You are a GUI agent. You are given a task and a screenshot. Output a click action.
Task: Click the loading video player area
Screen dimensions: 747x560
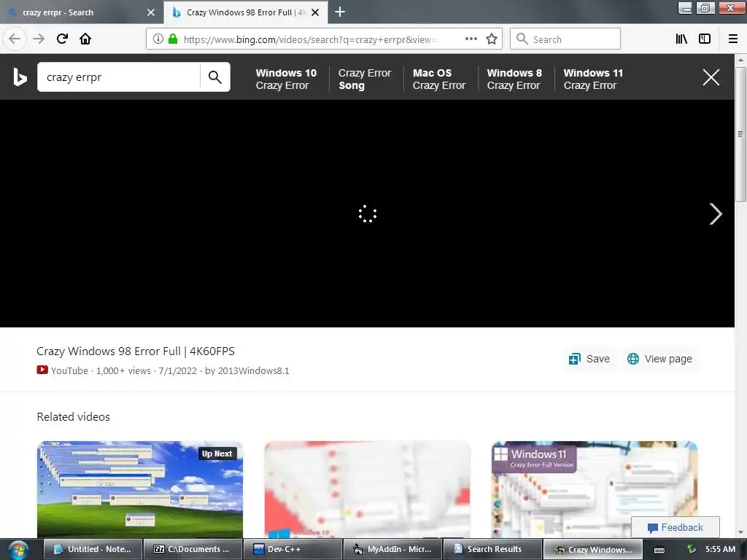367,214
